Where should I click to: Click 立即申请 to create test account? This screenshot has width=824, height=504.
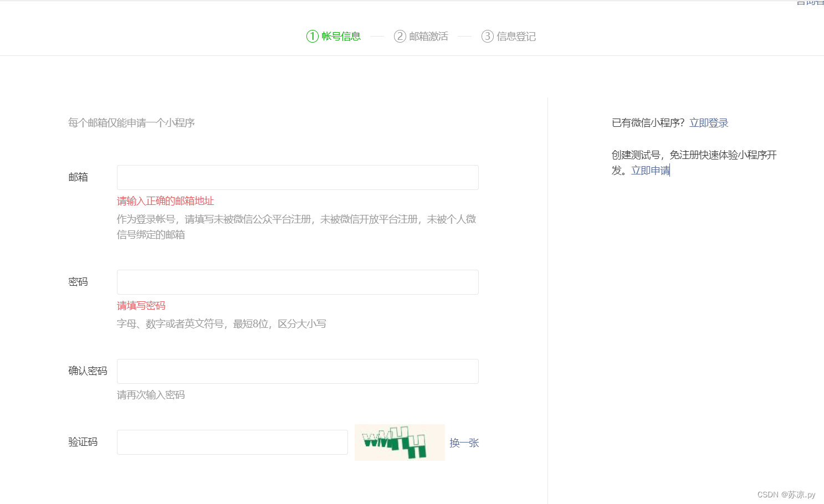[649, 171]
